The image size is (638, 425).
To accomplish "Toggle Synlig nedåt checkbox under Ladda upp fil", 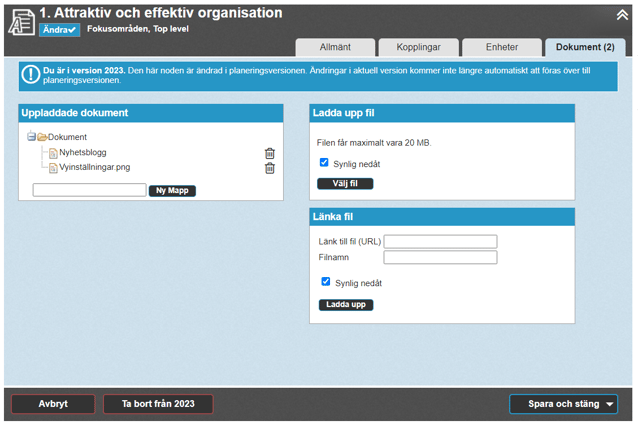I will coord(324,163).
